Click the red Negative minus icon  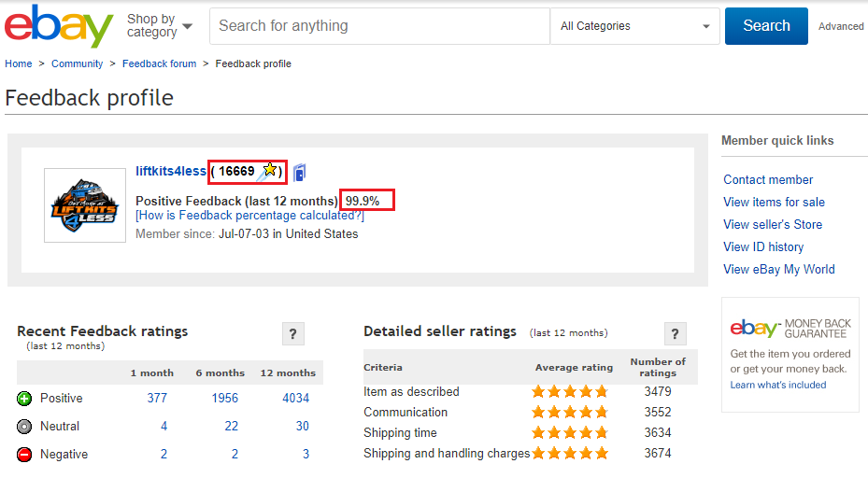point(24,455)
